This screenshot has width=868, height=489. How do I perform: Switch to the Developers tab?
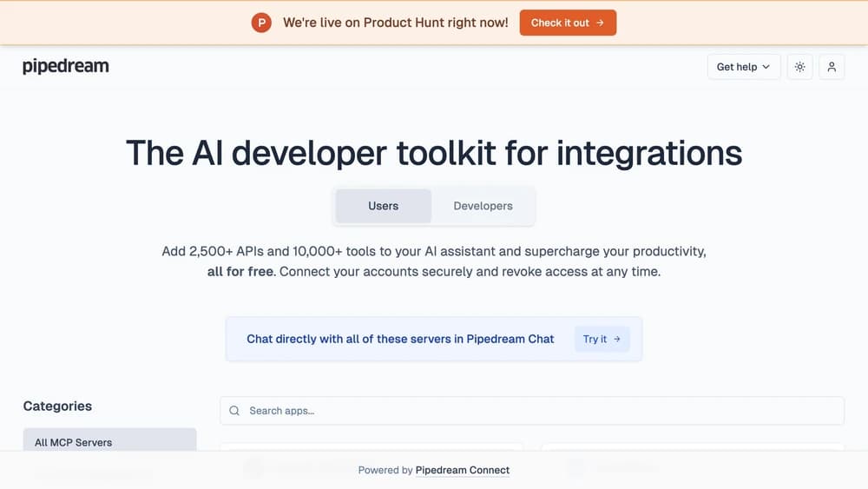click(483, 206)
